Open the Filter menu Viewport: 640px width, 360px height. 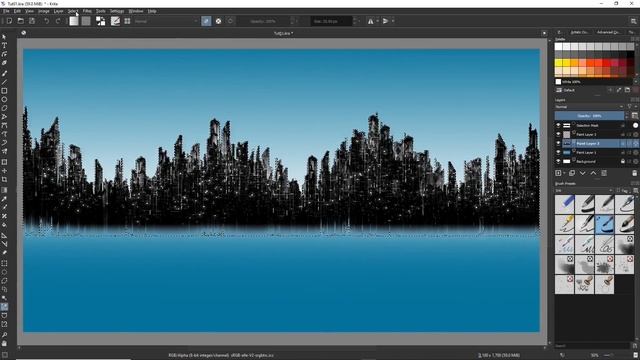[x=87, y=11]
